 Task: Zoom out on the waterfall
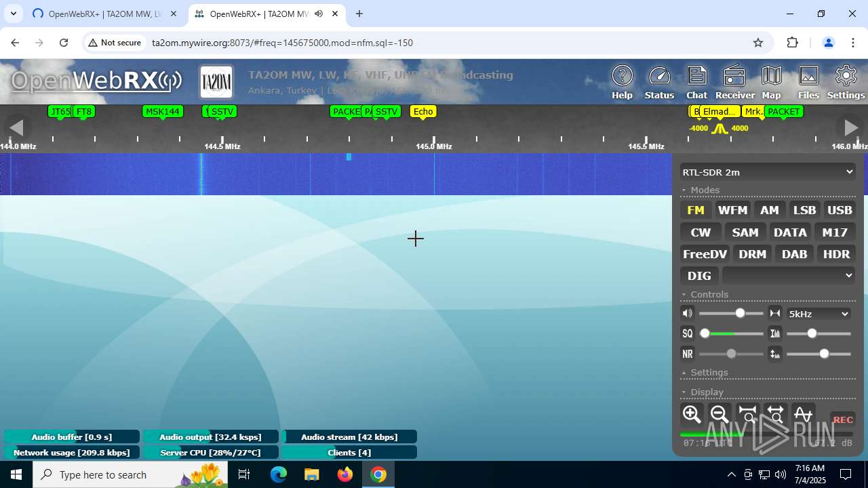pyautogui.click(x=719, y=413)
